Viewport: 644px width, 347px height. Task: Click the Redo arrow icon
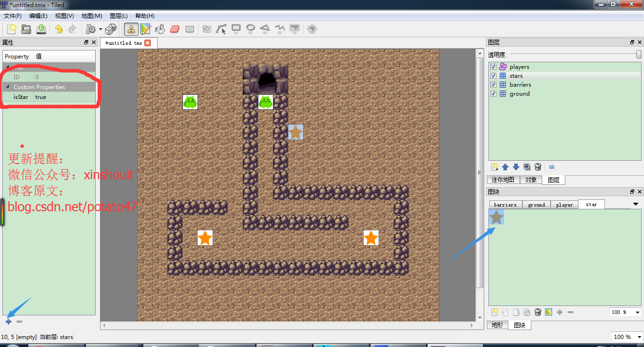(x=72, y=29)
